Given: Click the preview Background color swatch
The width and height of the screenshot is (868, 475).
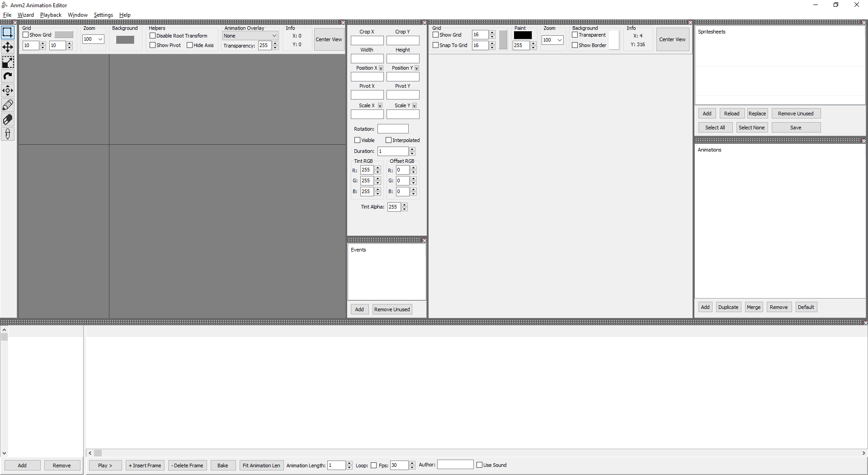Looking at the screenshot, I should (x=125, y=40).
